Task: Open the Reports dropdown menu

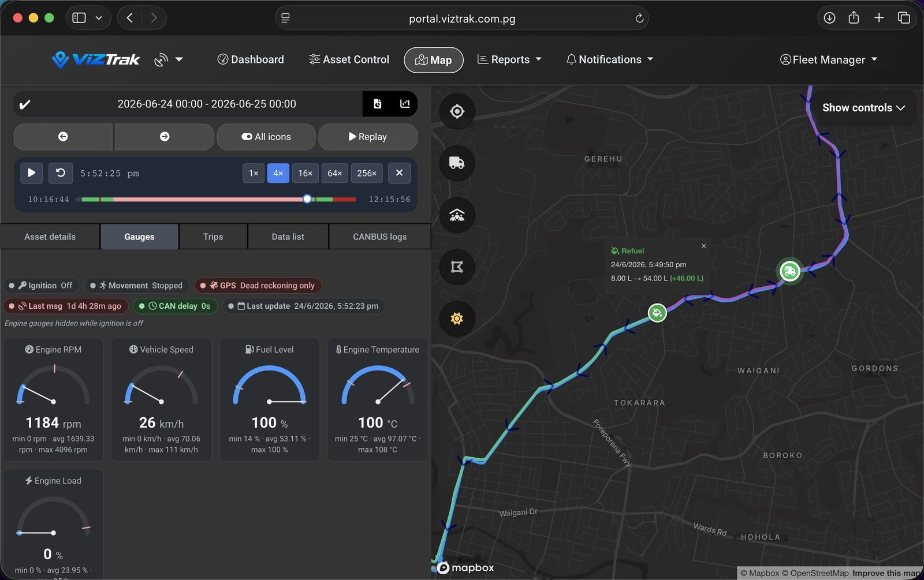Action: [x=509, y=59]
